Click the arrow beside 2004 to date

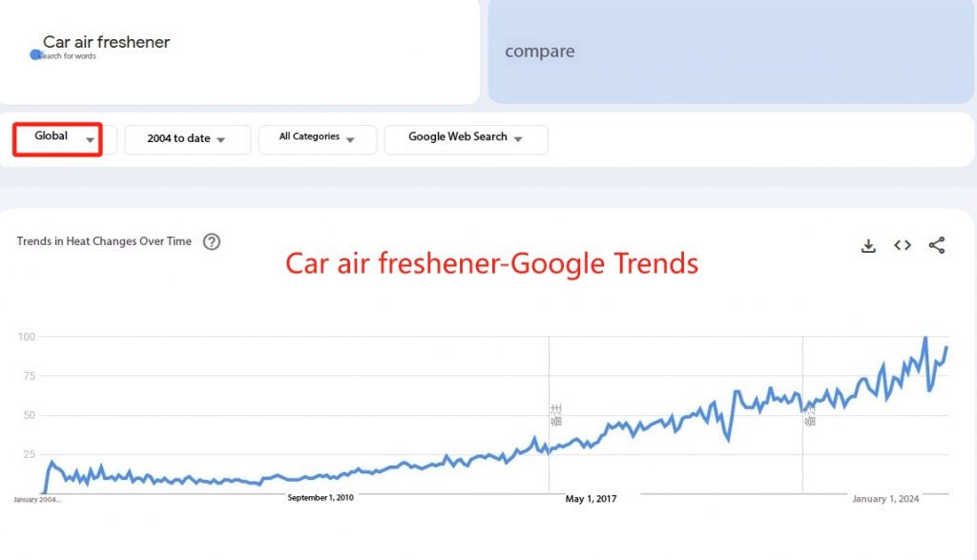point(220,140)
